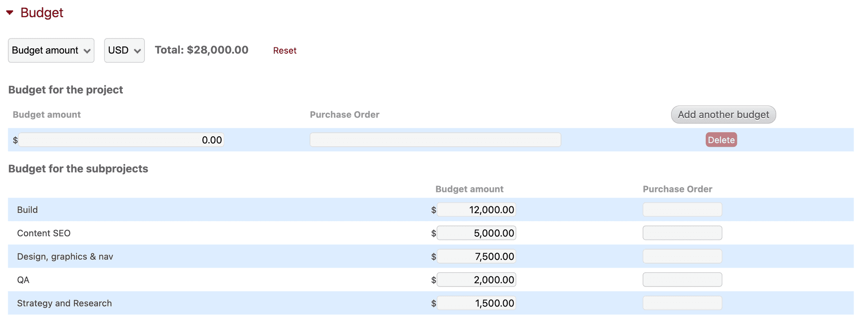Click the QA Purchase Order field
The width and height of the screenshot is (868, 330).
[682, 280]
